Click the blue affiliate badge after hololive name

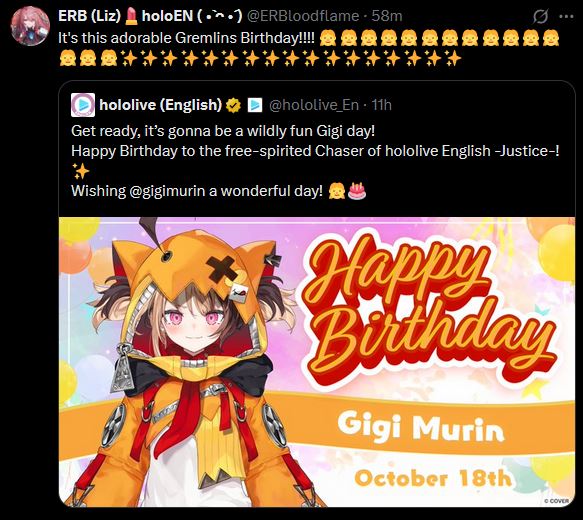(x=255, y=105)
